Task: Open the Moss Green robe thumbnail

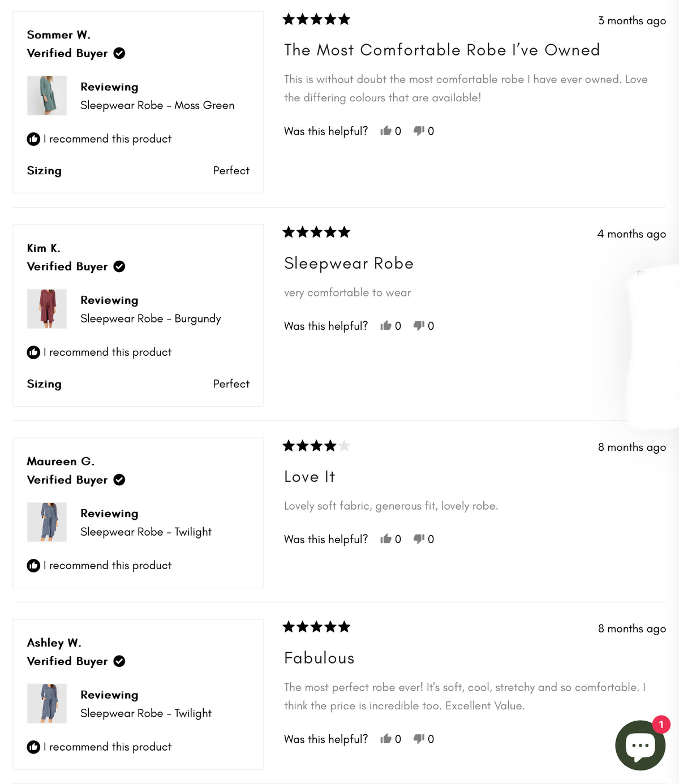Action: (x=47, y=96)
